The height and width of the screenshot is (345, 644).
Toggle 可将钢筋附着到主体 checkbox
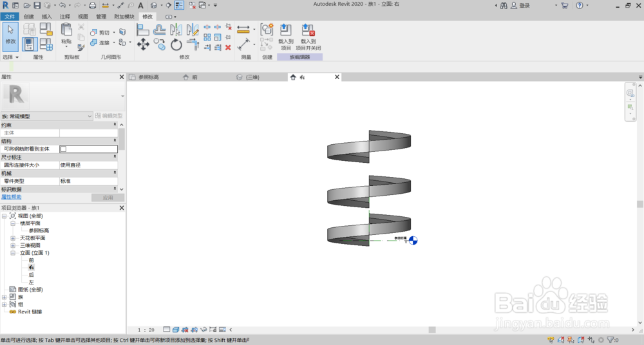63,149
